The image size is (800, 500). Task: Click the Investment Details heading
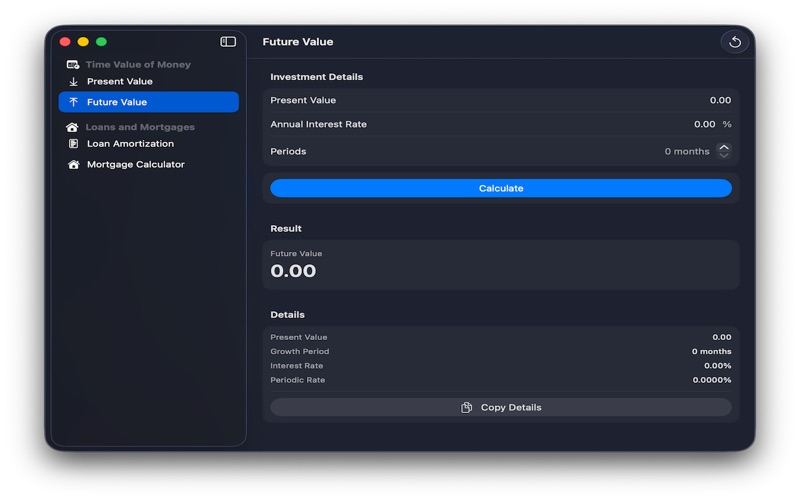point(317,77)
